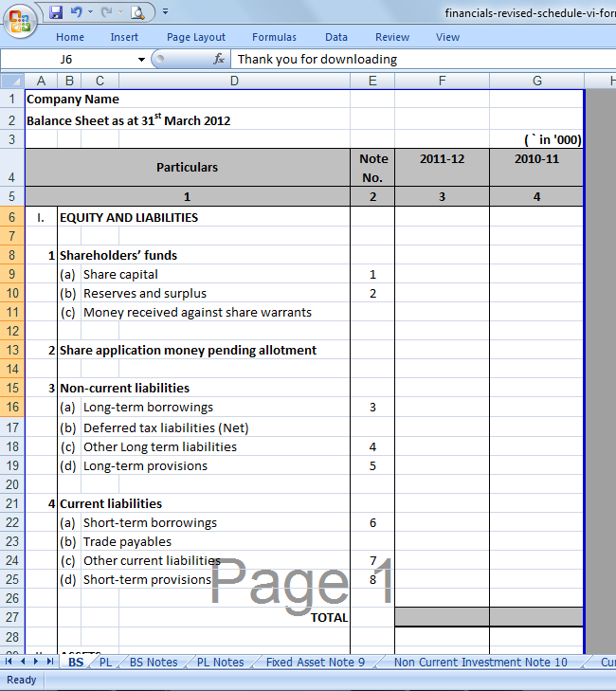Click the Select All corner button
The image size is (616, 691).
pos(12,81)
